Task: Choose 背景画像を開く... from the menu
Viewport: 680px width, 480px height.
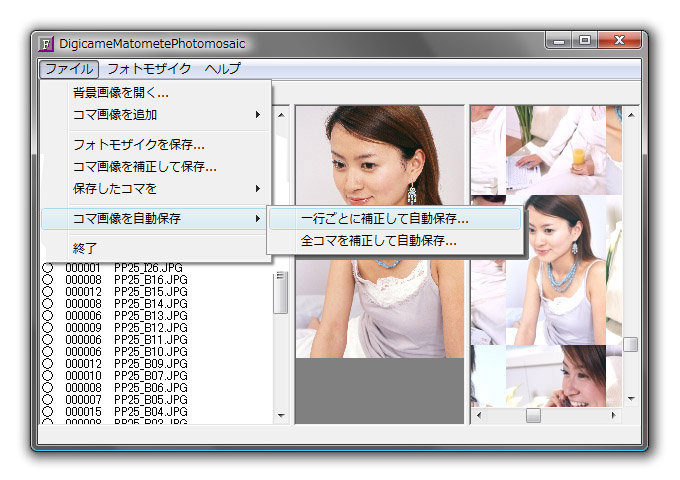Action: click(x=121, y=93)
